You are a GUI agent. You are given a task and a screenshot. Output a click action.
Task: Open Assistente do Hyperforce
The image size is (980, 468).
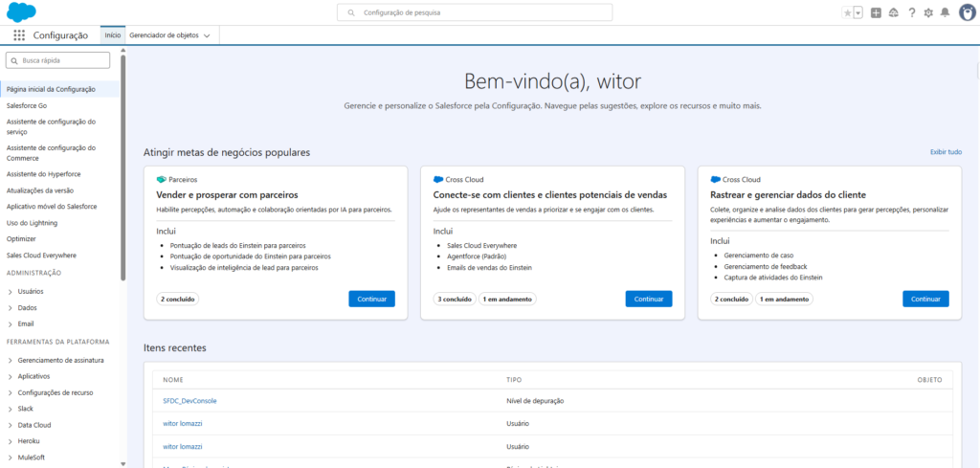[43, 173]
